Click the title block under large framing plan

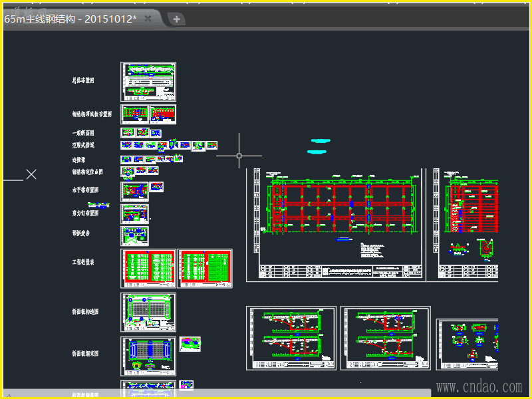click(x=340, y=271)
